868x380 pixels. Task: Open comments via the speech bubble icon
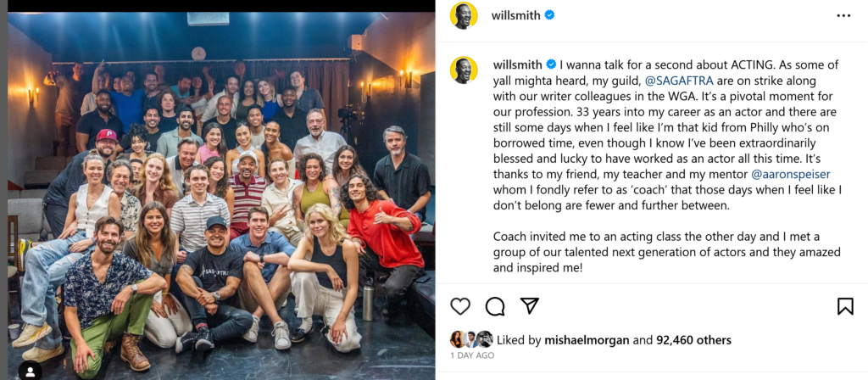[495, 306]
